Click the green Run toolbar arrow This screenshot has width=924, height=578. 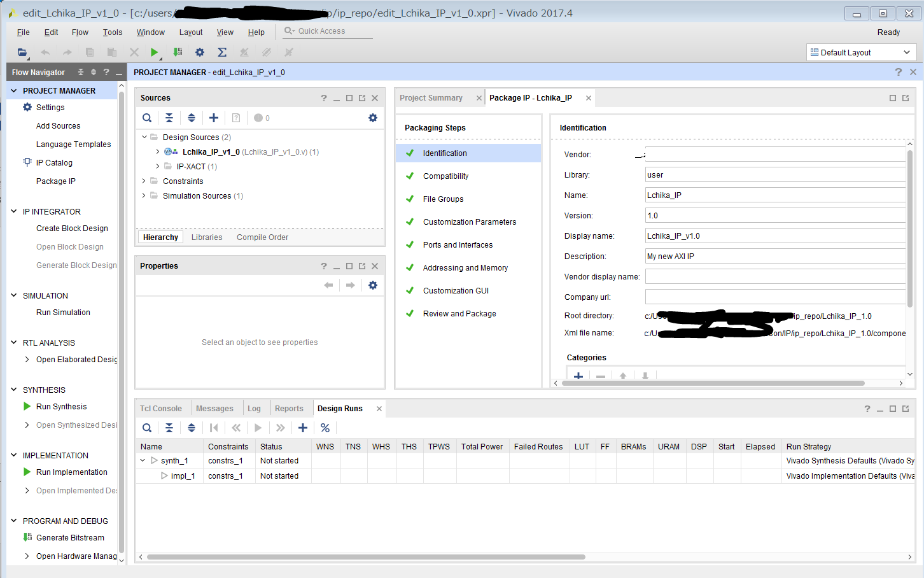pos(154,52)
